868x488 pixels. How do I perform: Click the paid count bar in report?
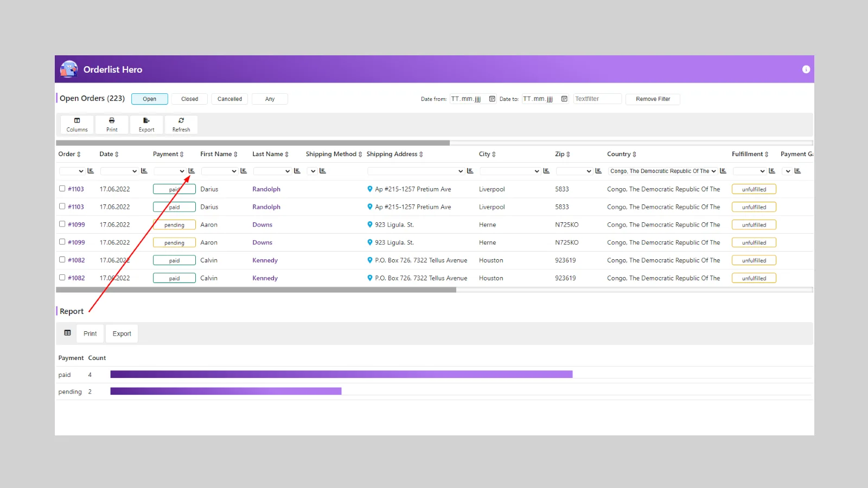pyautogui.click(x=341, y=374)
